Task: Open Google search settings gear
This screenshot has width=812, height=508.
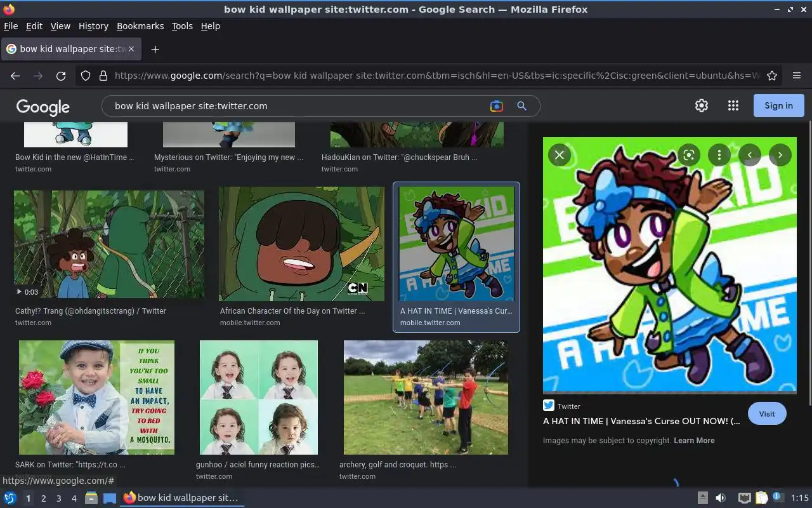Action: click(x=702, y=106)
